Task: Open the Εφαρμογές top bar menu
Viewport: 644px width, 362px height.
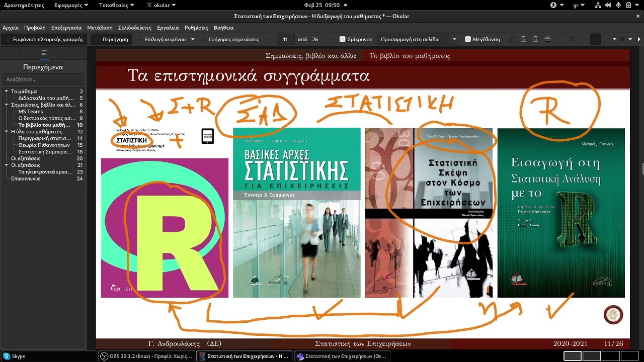Action: [71, 5]
